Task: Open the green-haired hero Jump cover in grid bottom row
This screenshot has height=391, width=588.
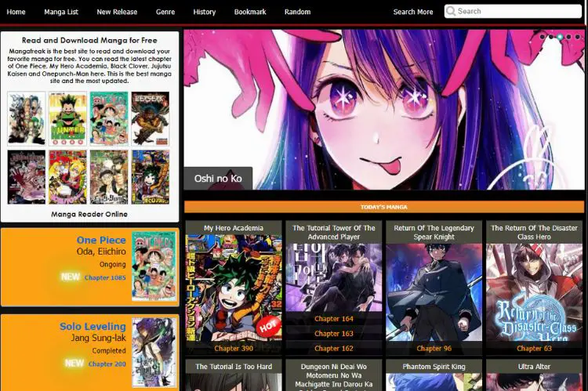Action: pos(151,177)
